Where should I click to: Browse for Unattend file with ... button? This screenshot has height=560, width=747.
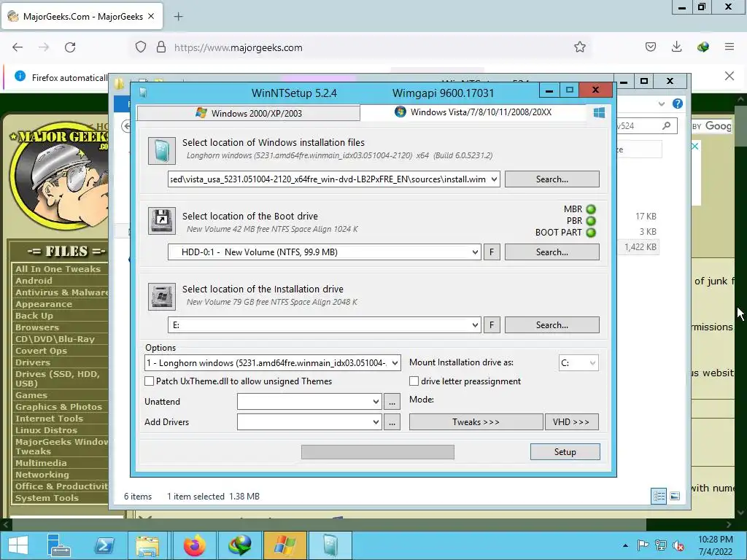[x=392, y=402]
